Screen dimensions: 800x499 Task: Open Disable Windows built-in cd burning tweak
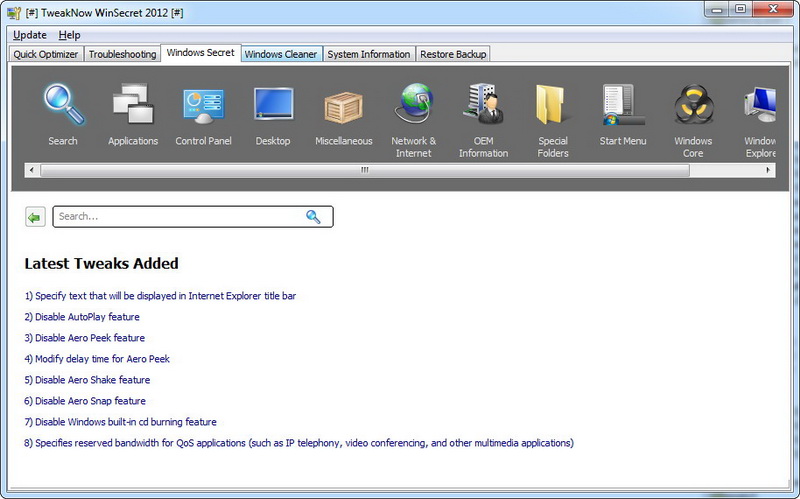120,422
